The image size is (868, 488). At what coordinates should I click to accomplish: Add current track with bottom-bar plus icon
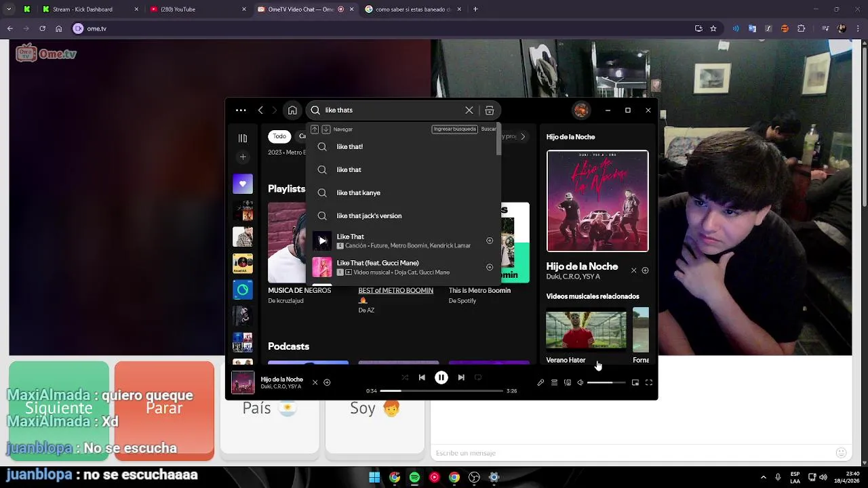tap(327, 382)
